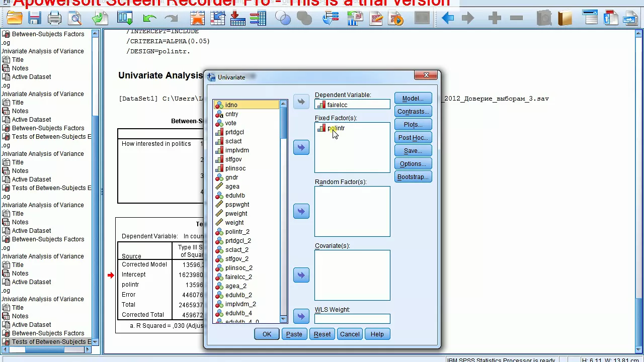
Task: Open a file with the folder toolbar icon
Action: pyautogui.click(x=15, y=19)
